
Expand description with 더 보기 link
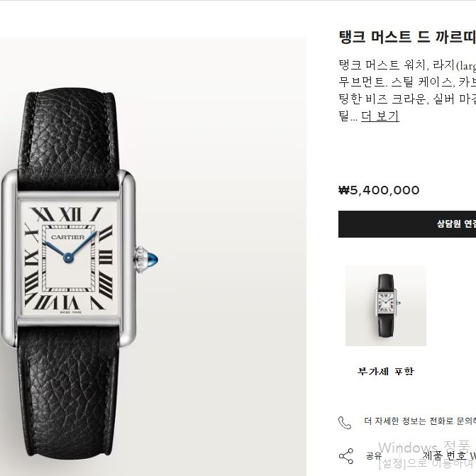[380, 116]
